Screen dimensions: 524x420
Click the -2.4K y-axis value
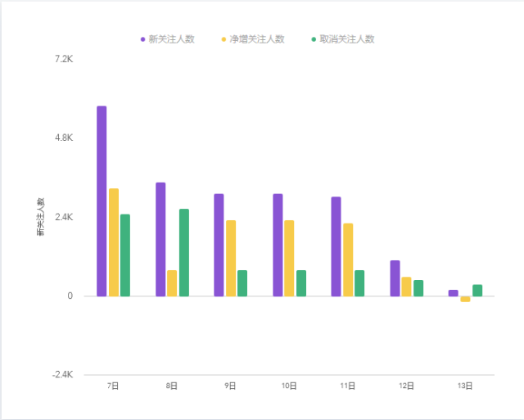pos(62,374)
